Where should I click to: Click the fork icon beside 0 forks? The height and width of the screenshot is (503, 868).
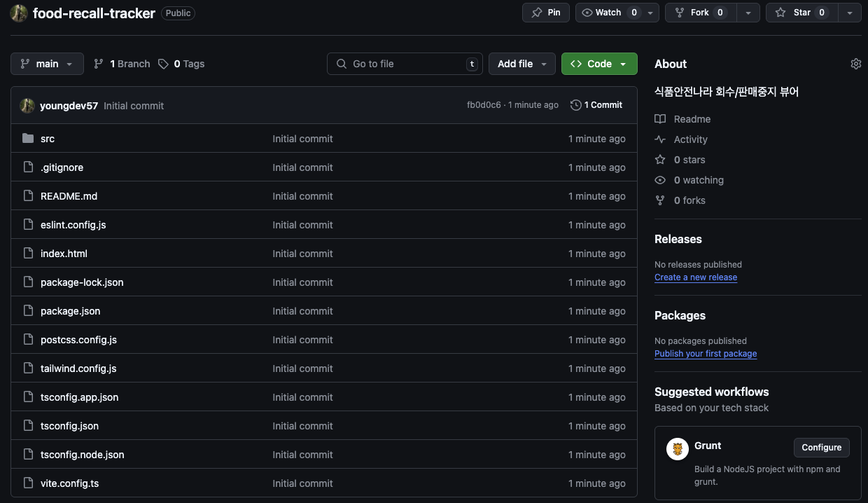[x=660, y=200]
